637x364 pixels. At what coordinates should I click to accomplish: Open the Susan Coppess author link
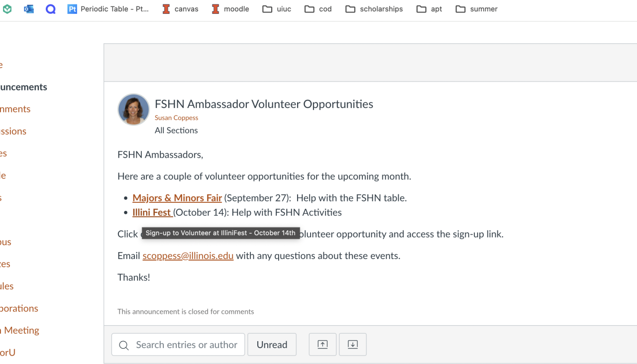pyautogui.click(x=176, y=118)
